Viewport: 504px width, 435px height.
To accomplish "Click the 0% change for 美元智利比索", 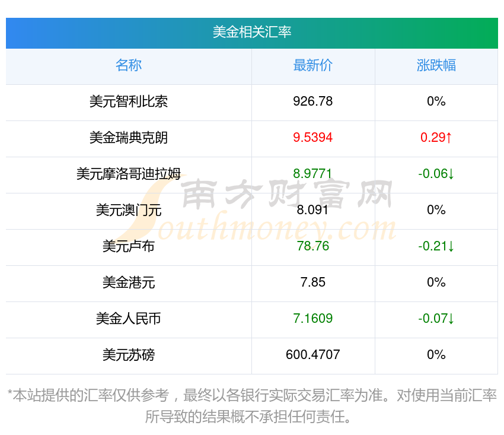I will [x=436, y=101].
